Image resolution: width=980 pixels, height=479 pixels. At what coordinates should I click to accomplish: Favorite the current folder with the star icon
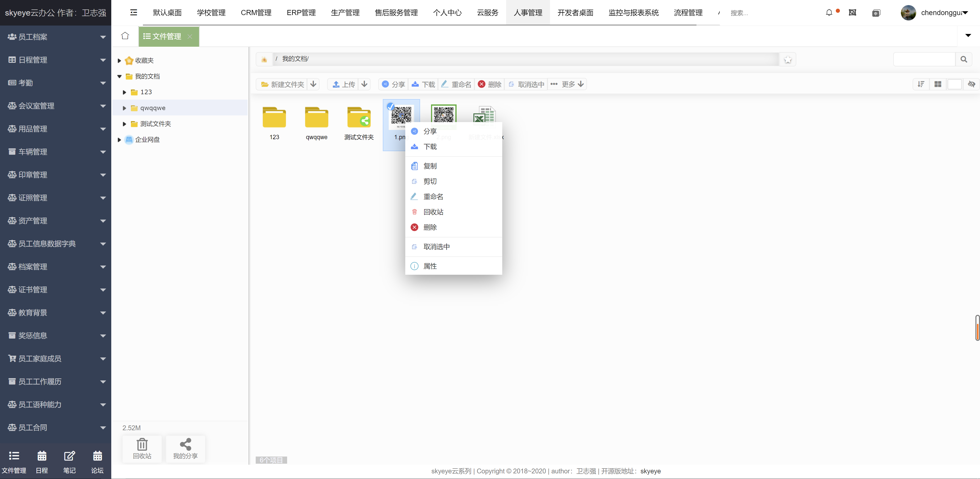(x=788, y=59)
